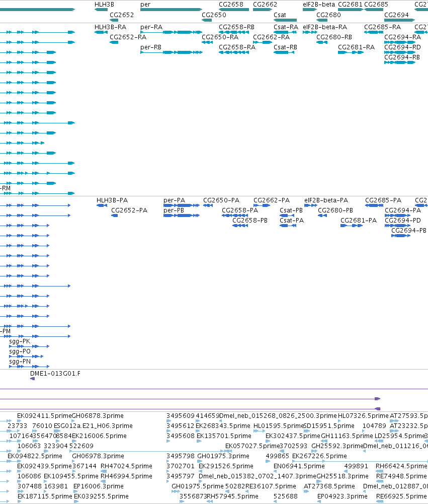
Task: Open the EK268343.5prime EST label
Action: (223, 425)
